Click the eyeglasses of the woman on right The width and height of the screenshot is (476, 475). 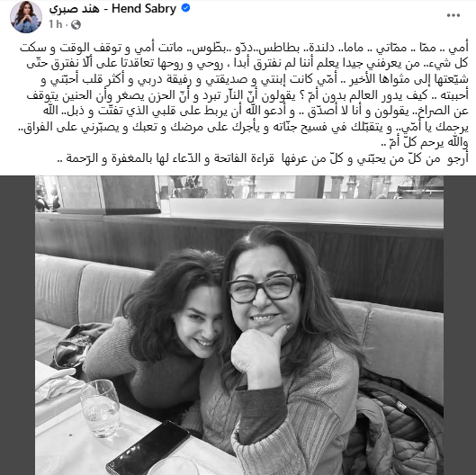point(263,288)
